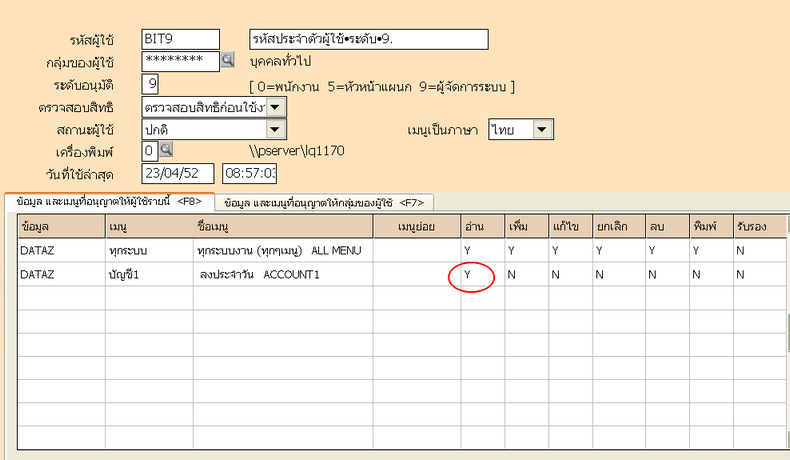The image size is (790, 460).
Task: Click the รหัสผู้ใช้ field containing BIT9
Action: pyautogui.click(x=180, y=39)
